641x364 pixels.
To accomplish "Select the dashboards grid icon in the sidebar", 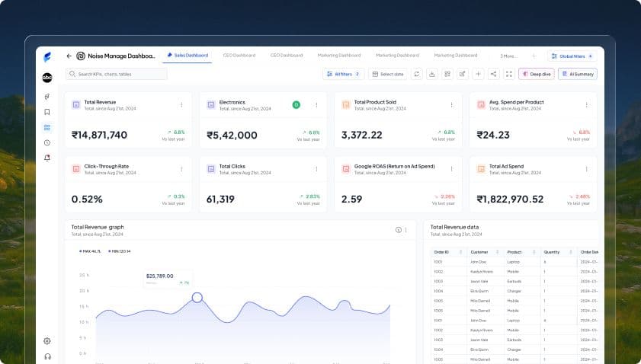I will (47, 127).
